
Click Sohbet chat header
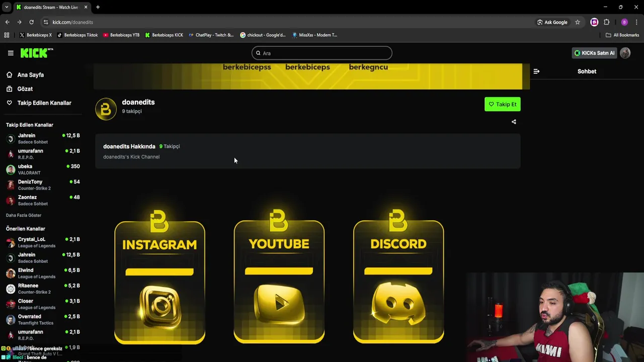coord(587,71)
